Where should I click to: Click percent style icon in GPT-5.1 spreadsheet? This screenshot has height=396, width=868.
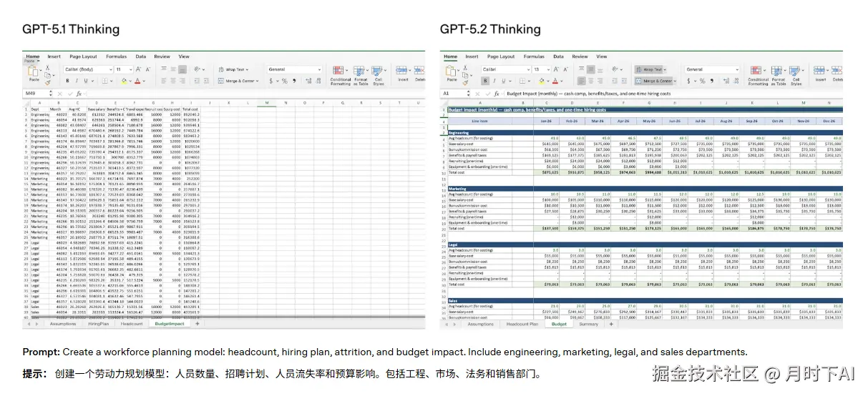[285, 81]
